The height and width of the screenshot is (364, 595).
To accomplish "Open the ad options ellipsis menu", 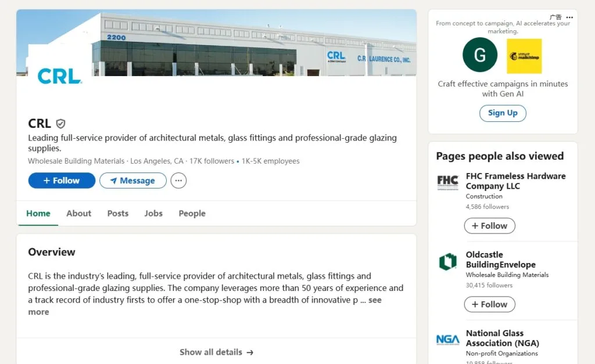I will pos(569,17).
